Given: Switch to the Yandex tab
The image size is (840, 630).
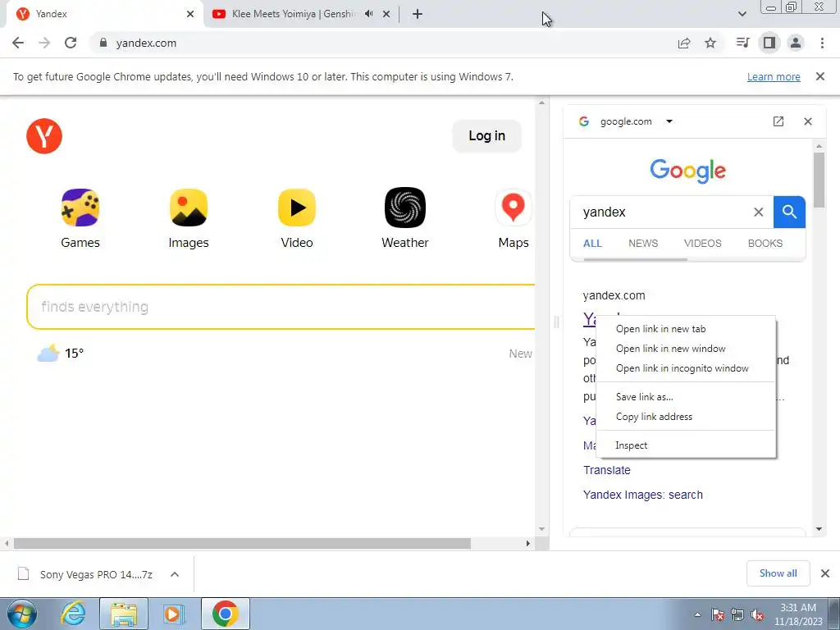Looking at the screenshot, I should [x=102, y=14].
